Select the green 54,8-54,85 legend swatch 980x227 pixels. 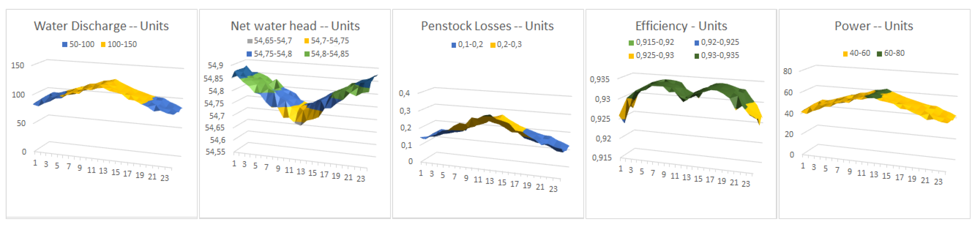pos(307,54)
